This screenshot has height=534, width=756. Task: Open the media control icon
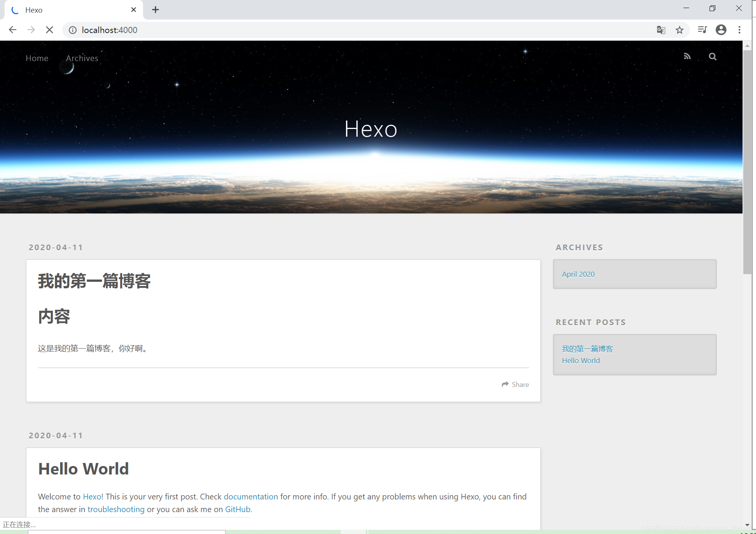click(x=702, y=30)
